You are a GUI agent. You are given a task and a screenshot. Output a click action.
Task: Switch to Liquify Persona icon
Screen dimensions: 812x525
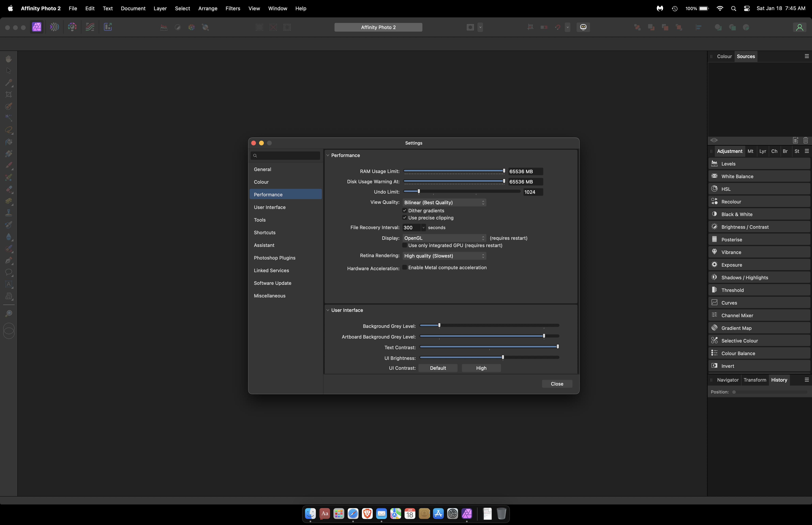[x=55, y=27]
